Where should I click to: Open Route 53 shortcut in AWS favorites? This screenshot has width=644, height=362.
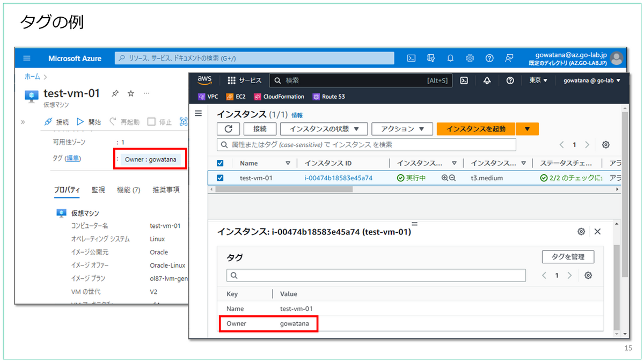pos(329,97)
